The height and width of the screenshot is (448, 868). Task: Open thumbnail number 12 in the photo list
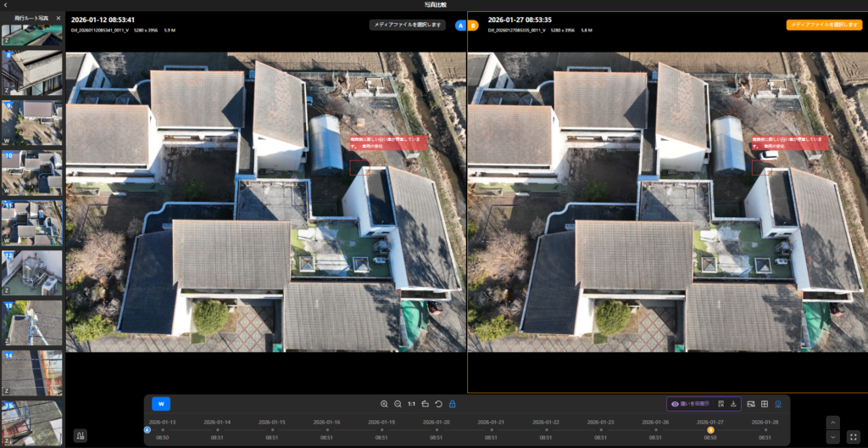click(31, 272)
